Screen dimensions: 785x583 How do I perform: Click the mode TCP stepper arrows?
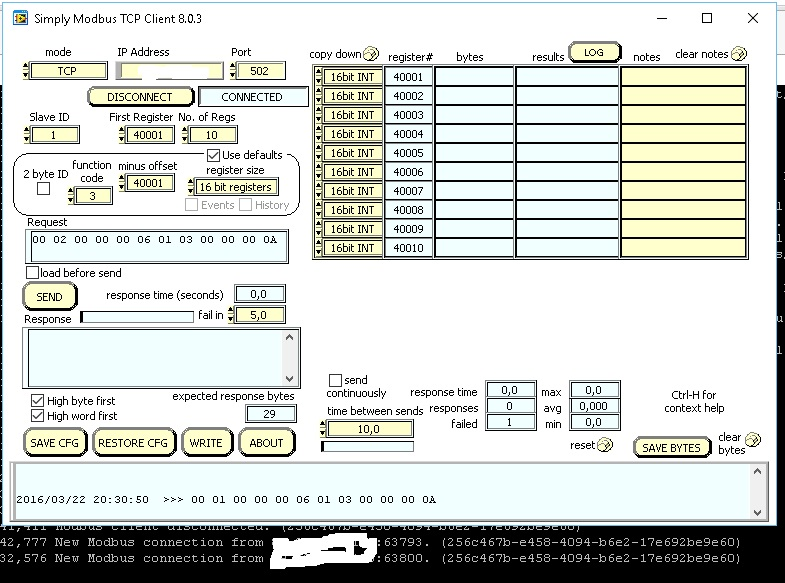25,71
